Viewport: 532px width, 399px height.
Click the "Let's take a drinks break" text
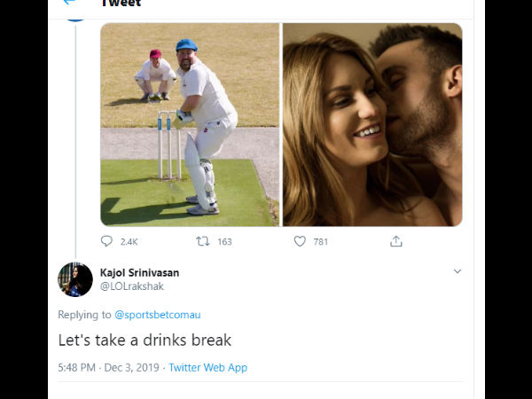[144, 340]
